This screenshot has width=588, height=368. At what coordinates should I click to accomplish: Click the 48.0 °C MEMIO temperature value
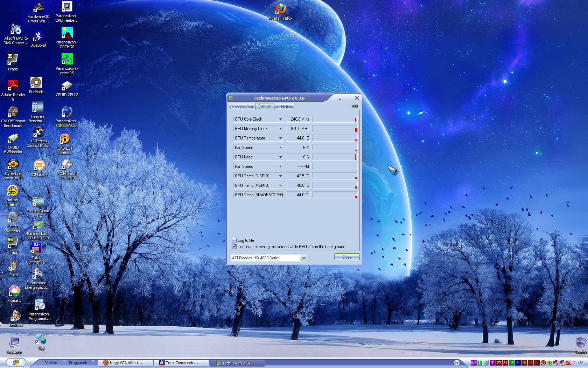tap(298, 185)
